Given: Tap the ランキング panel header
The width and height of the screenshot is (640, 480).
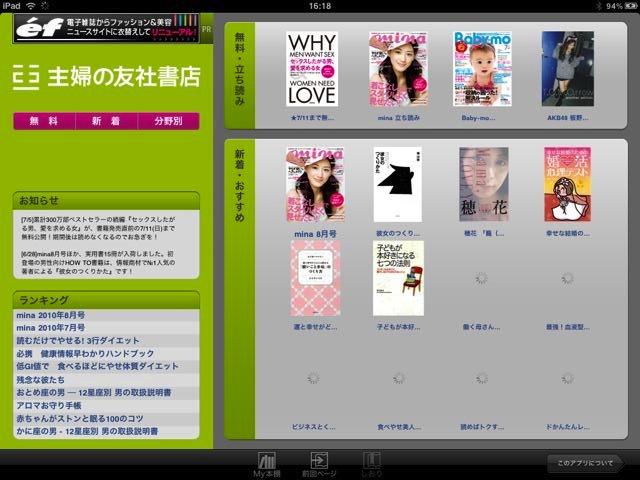Looking at the screenshot, I should (x=106, y=300).
